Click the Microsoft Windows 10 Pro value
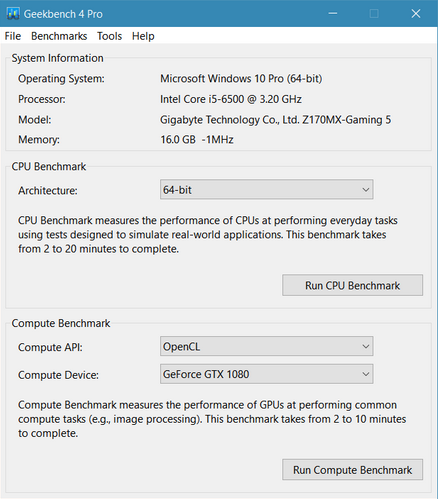 pyautogui.click(x=241, y=79)
